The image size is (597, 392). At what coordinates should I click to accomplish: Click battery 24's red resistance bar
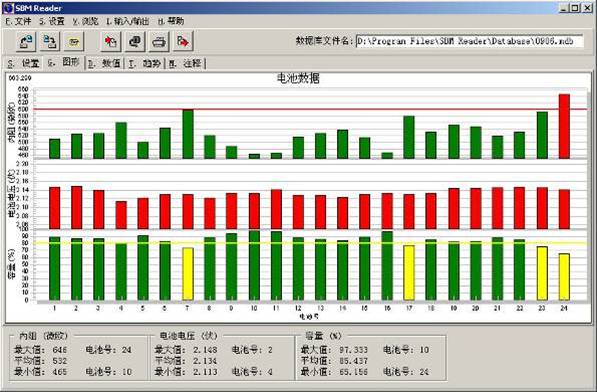pos(564,126)
